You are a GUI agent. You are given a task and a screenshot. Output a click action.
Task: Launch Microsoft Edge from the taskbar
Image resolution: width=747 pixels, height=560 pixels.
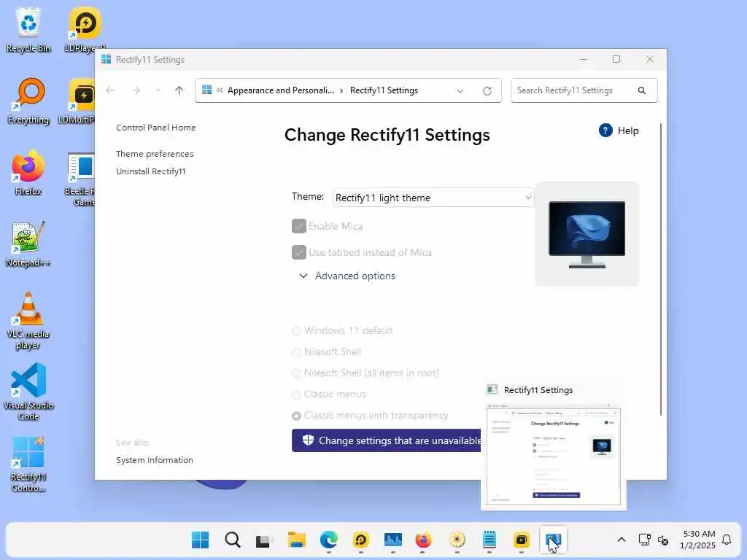click(329, 540)
